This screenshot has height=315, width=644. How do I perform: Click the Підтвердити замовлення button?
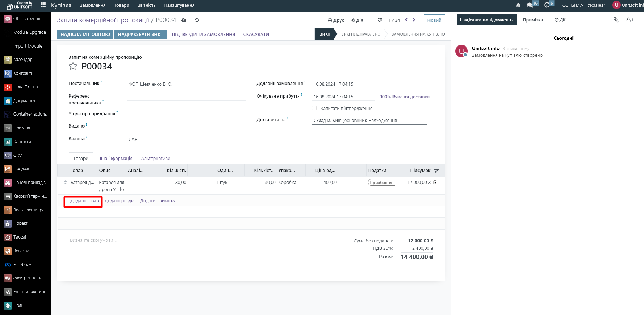pos(203,34)
